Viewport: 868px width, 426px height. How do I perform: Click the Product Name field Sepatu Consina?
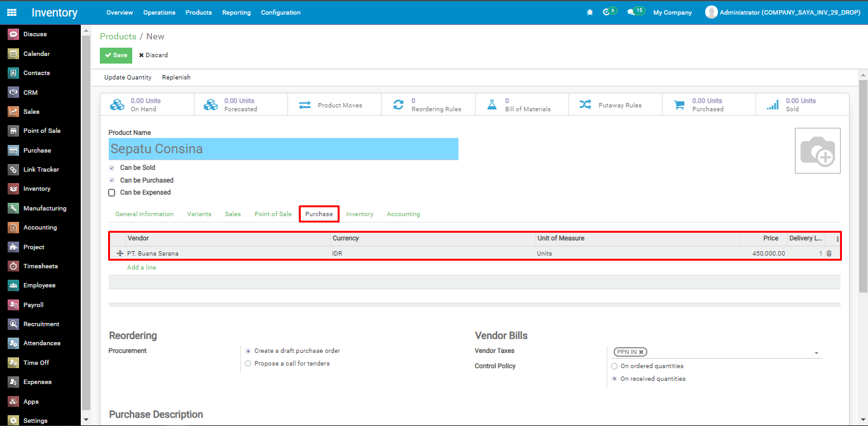[x=283, y=149]
